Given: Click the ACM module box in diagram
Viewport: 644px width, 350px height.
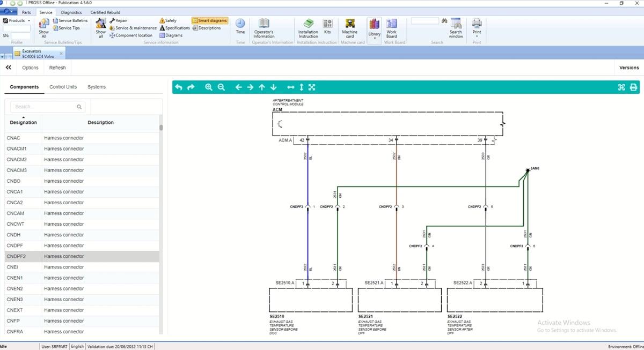Looking at the screenshot, I should [x=387, y=124].
